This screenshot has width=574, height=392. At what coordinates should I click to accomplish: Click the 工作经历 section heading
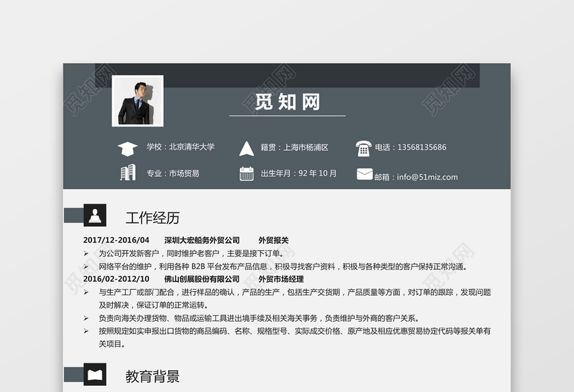152,218
